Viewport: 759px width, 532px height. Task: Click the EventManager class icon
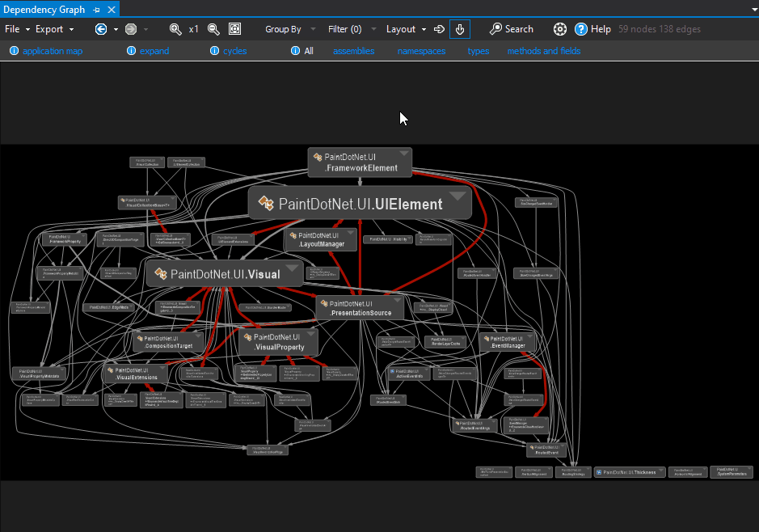[487, 339]
